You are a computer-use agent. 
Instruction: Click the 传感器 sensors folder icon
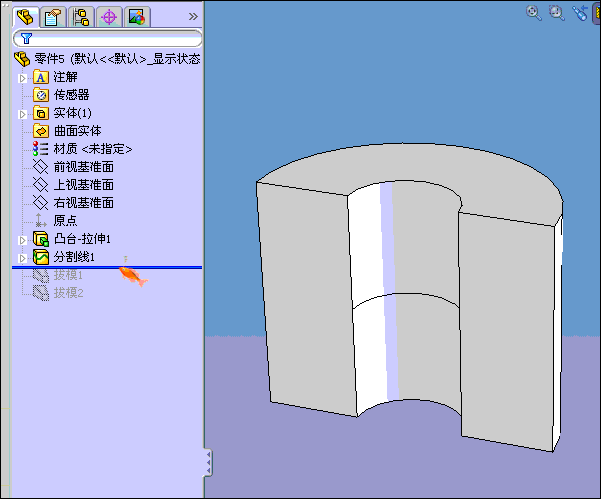click(41, 95)
